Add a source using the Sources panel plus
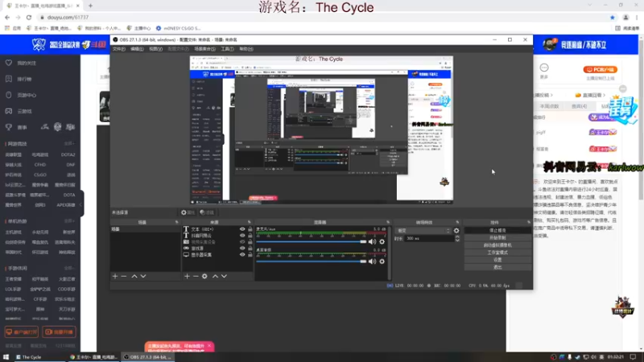The image size is (644, 362). [x=187, y=276]
